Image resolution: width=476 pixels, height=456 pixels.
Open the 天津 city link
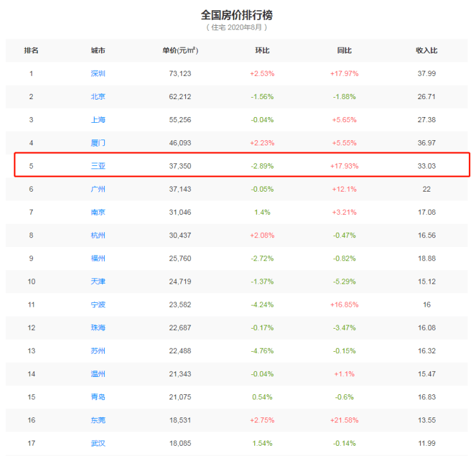point(98,282)
